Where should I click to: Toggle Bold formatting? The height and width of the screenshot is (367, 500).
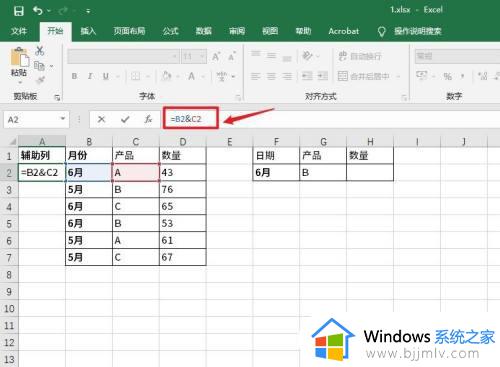point(74,76)
